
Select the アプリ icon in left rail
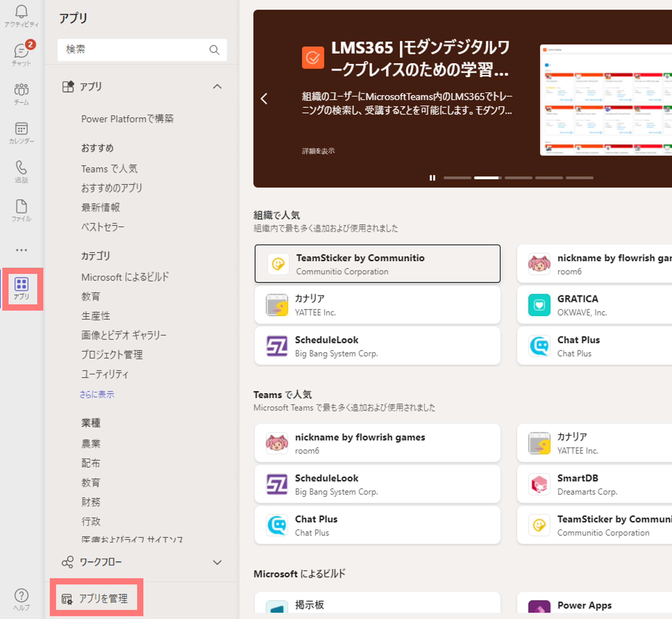click(x=21, y=289)
